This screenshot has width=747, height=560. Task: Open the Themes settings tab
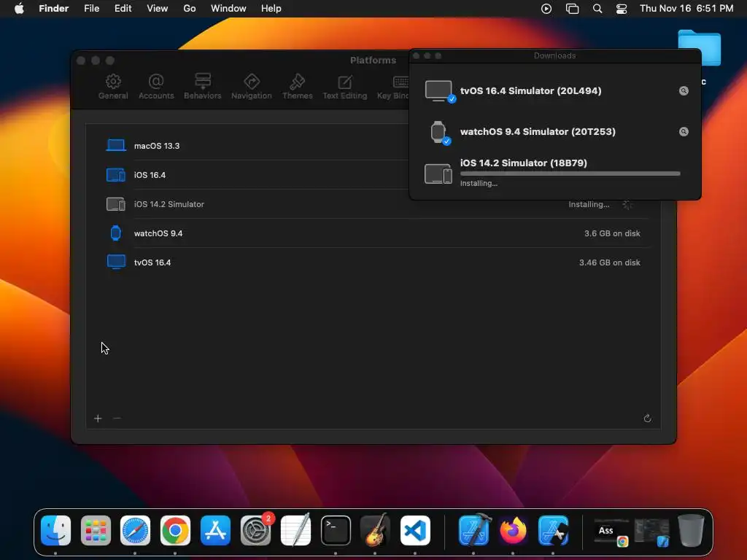coord(298,87)
